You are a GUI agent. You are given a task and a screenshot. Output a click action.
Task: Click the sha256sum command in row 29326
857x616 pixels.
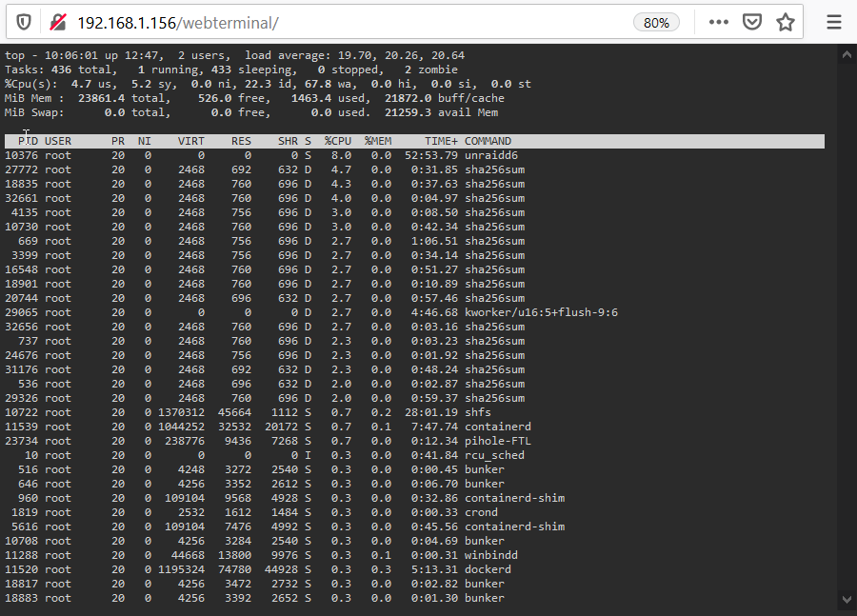494,399
